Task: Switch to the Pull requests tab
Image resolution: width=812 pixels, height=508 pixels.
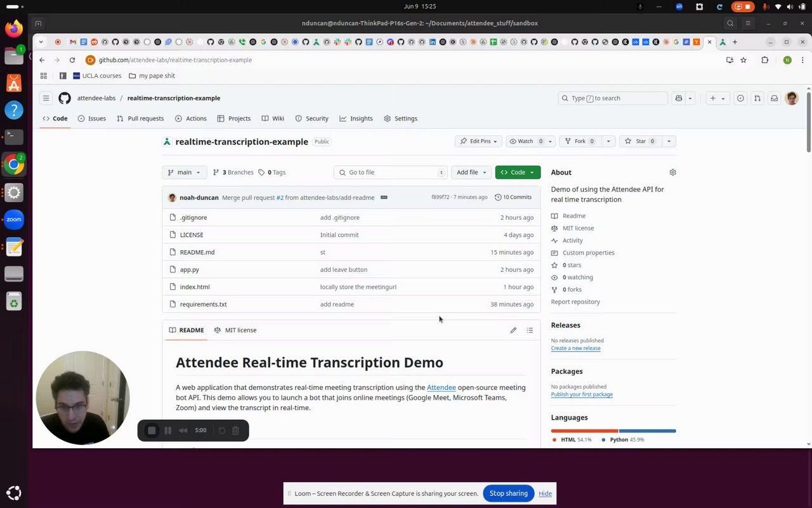Action: point(140,119)
